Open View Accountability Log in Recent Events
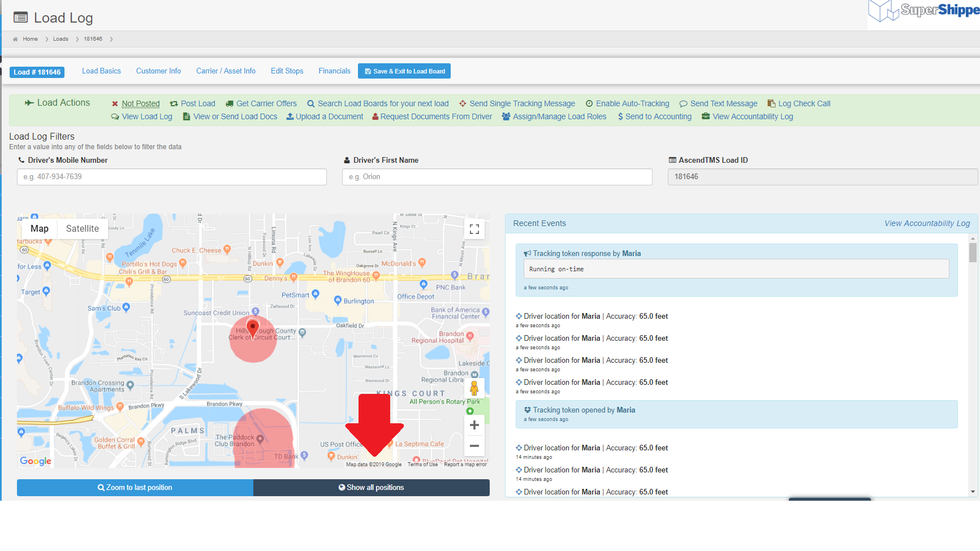980x551 pixels. click(927, 223)
